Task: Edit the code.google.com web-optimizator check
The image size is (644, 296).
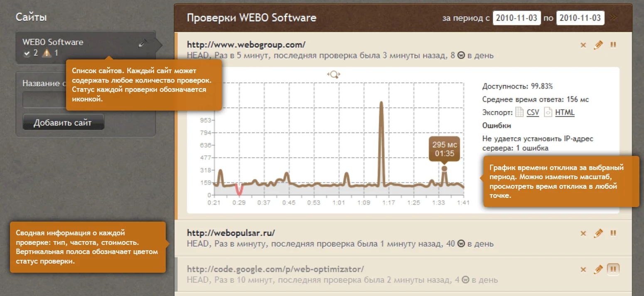Action: point(598,270)
